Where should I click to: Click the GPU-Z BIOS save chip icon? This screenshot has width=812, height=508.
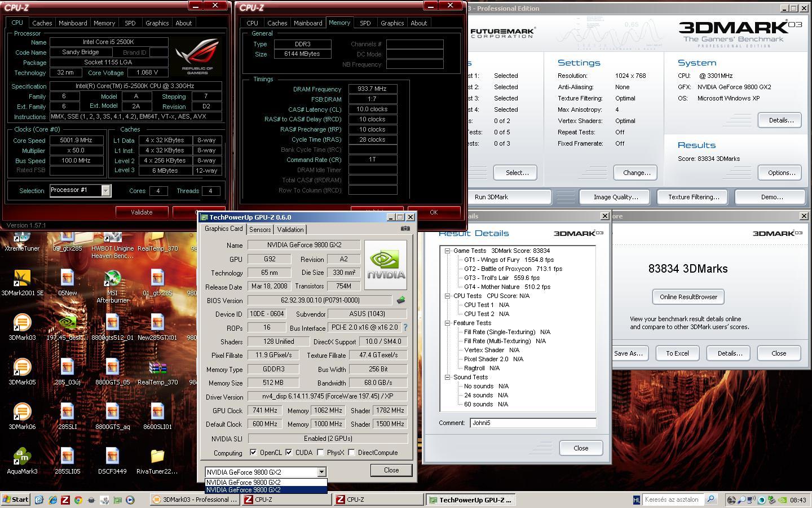point(401,300)
